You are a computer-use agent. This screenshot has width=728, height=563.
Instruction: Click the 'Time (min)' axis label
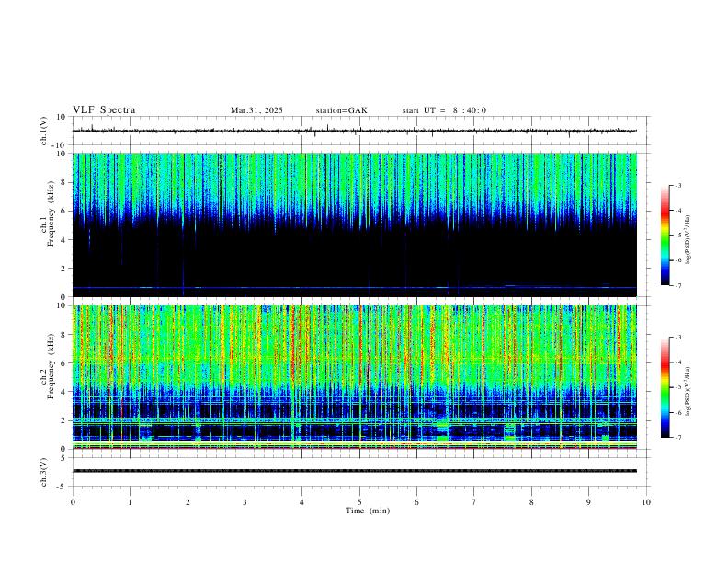[x=368, y=511]
